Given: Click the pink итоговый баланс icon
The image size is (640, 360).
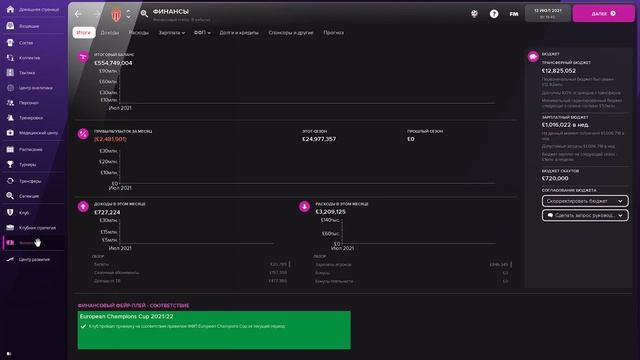Looking at the screenshot, I should coord(83,57).
